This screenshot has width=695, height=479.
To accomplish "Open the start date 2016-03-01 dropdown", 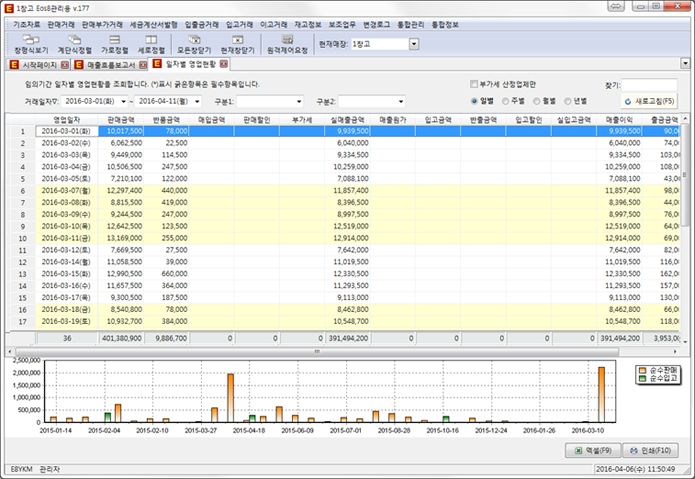I will [x=123, y=101].
